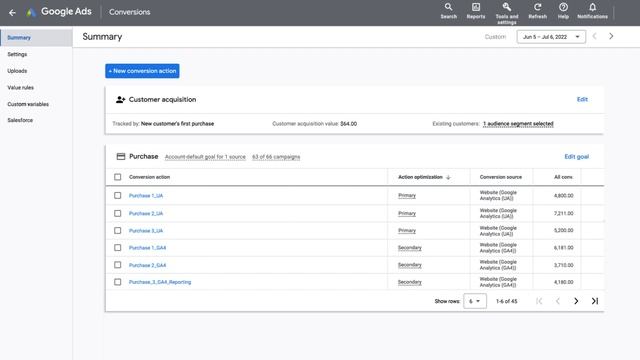Open Custom variables in the sidebar
Screen dimensions: 640x360
pyautogui.click(x=28, y=104)
